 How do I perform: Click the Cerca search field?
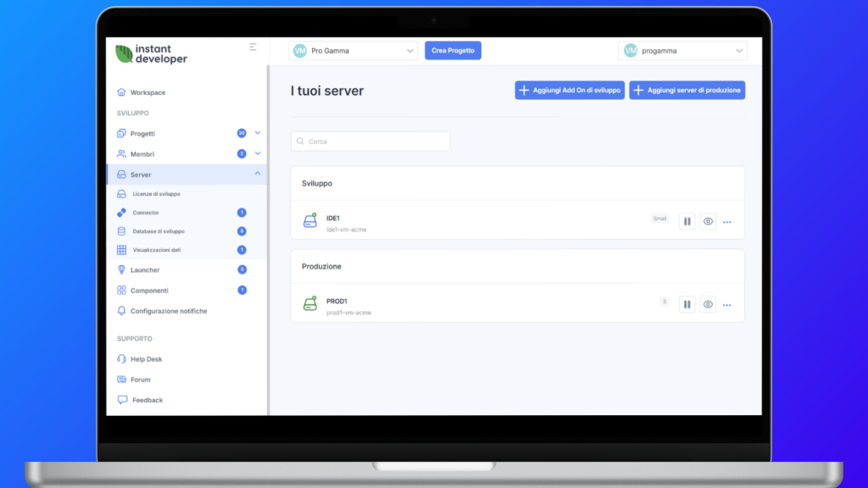370,141
